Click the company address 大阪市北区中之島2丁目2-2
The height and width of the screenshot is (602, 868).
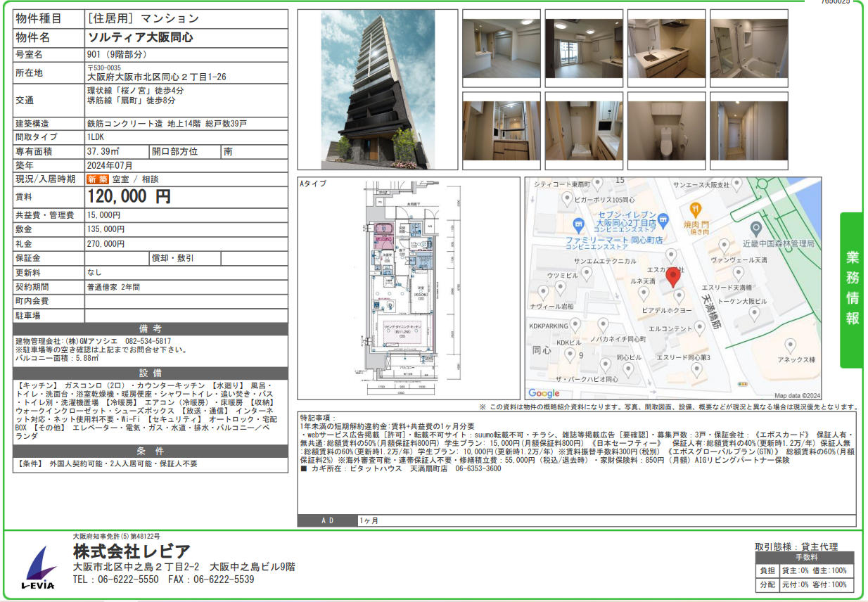(137, 566)
